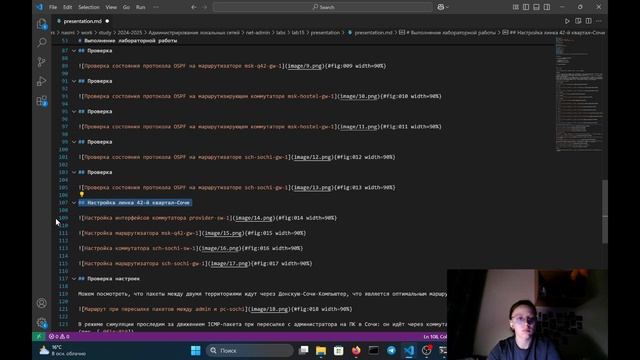Image resolution: width=640 pixels, height=360 pixels.
Task: Open the image/14.png link
Action: [x=254, y=218]
